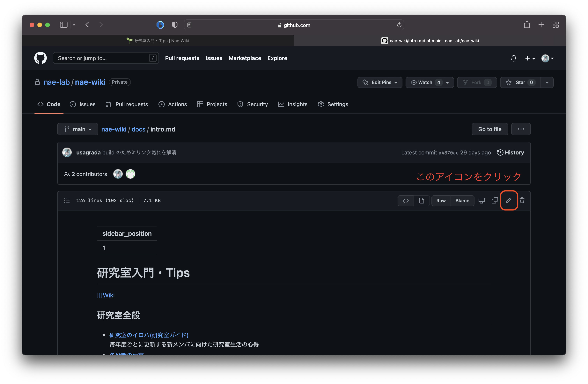Open the notifications bell
This screenshot has height=384, width=588.
(x=514, y=58)
